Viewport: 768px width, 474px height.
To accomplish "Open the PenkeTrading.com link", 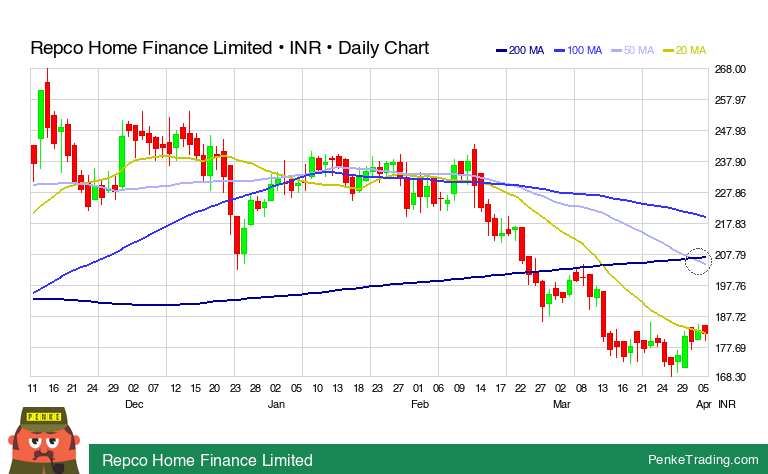I will pos(703,460).
